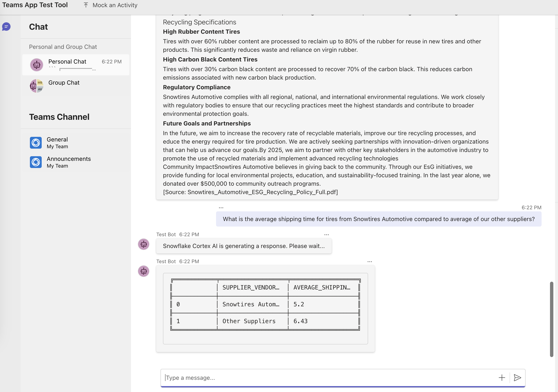Open the Mock an Activity menu
Viewport: 558px width, 392px height.
[x=115, y=5]
